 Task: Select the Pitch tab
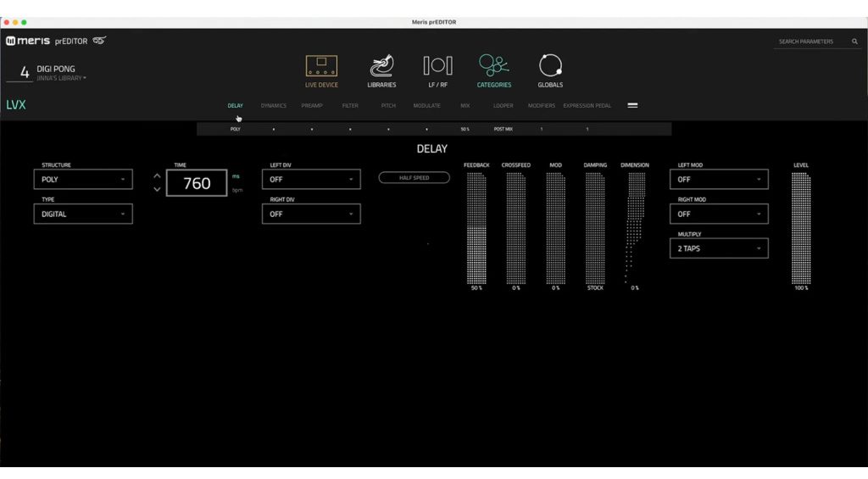coord(388,105)
